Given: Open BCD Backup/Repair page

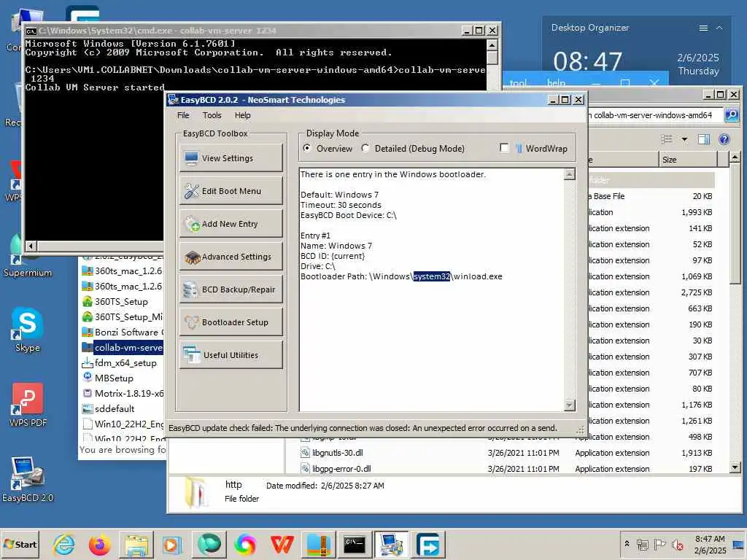Looking at the screenshot, I should click(x=231, y=289).
